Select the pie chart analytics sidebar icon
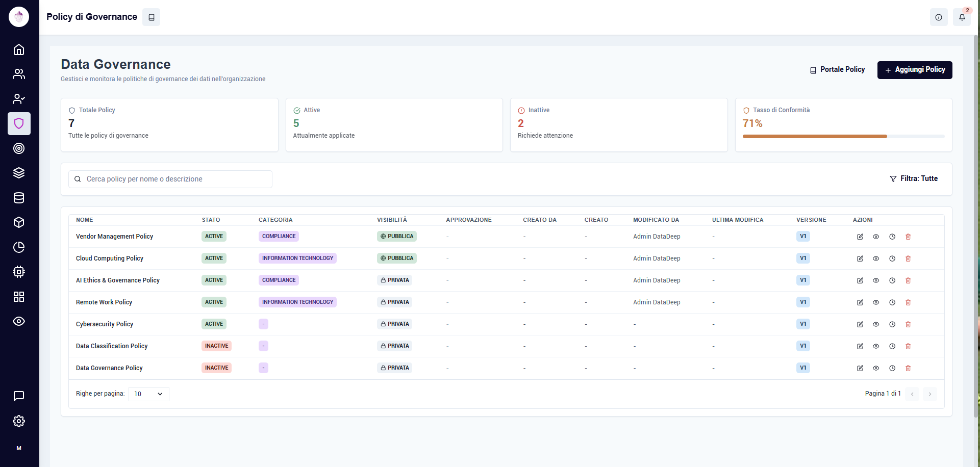This screenshot has height=467, width=980. [19, 247]
